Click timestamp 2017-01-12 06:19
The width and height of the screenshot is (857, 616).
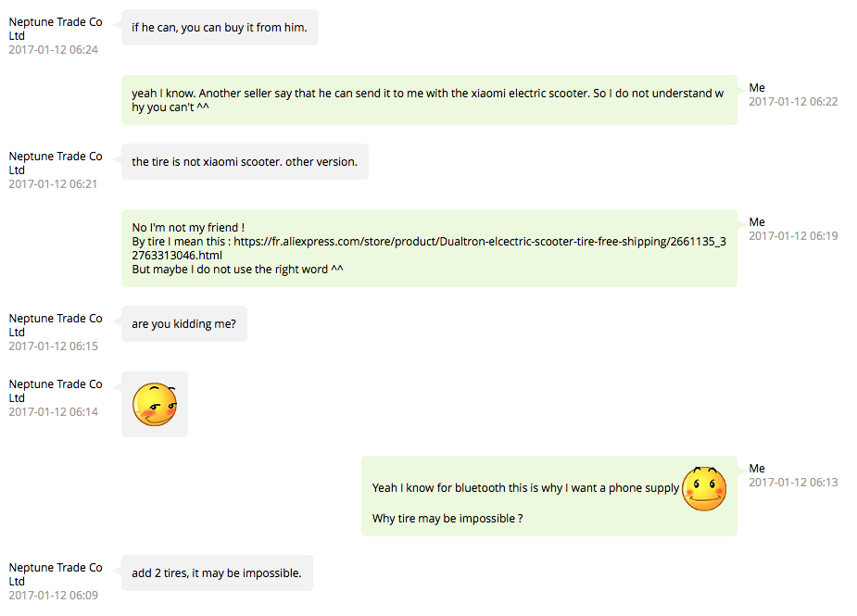point(793,236)
